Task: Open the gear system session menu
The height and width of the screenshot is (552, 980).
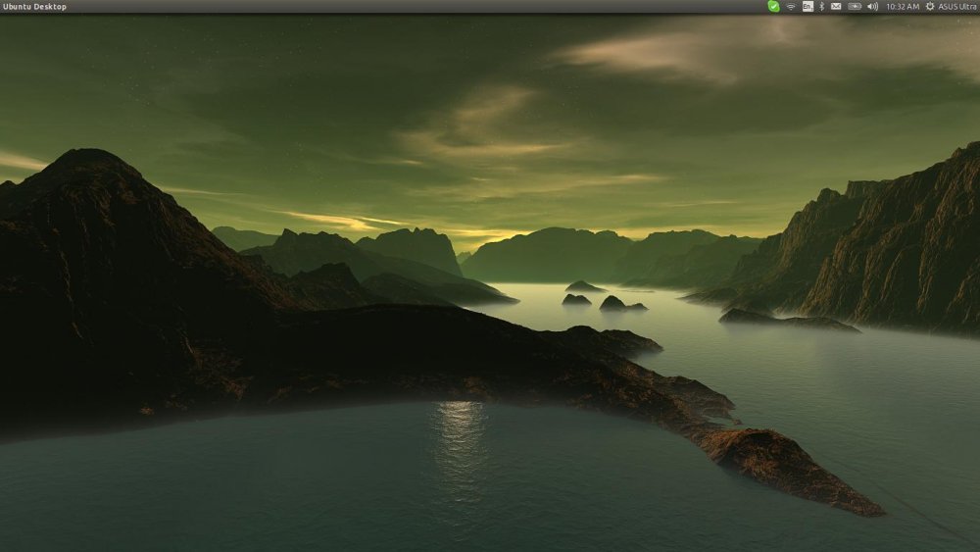Action: click(x=930, y=6)
